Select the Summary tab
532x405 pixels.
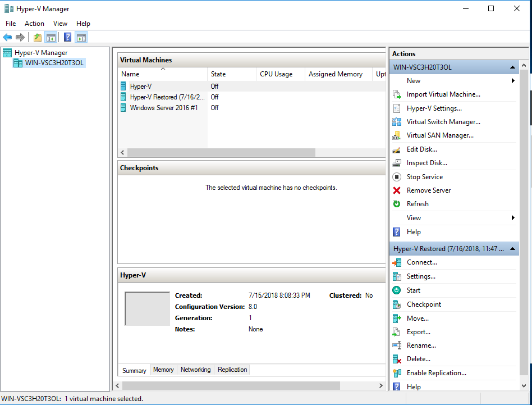click(134, 370)
